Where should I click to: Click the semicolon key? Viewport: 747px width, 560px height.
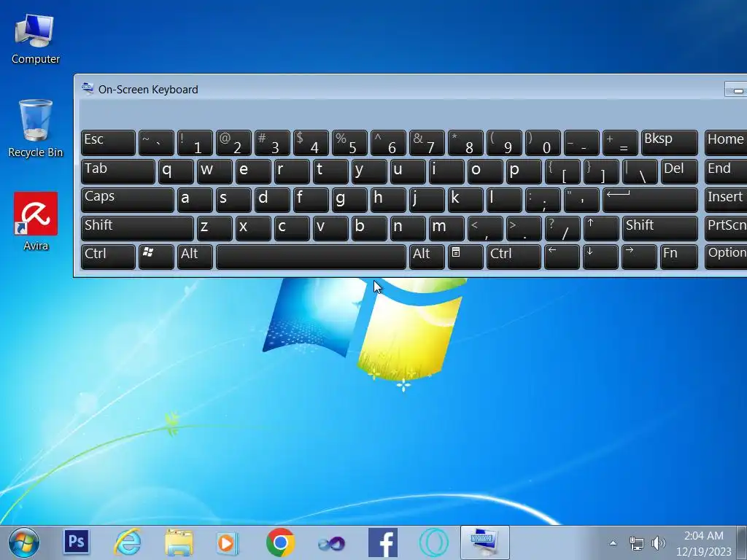click(x=543, y=200)
